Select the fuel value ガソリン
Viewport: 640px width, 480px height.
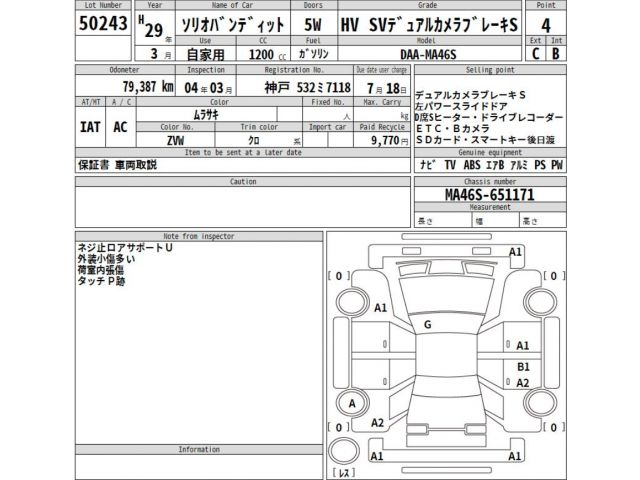(313, 53)
